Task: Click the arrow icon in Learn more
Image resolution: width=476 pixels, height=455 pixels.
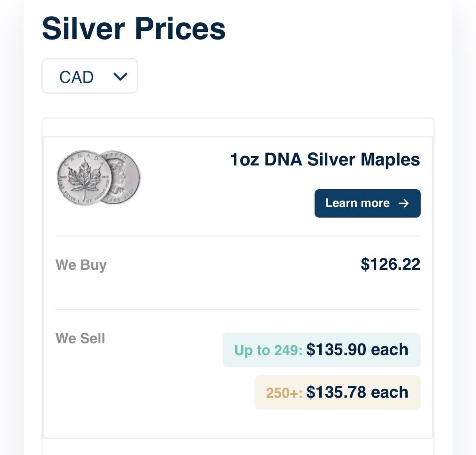Action: click(x=403, y=203)
